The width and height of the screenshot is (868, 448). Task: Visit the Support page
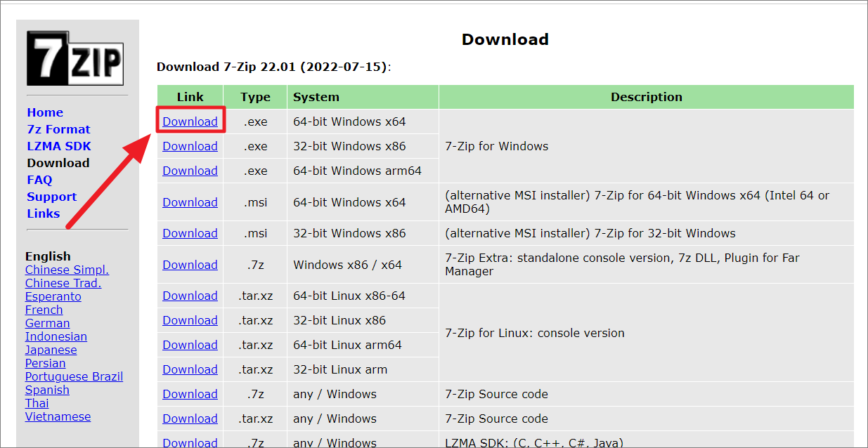click(51, 197)
